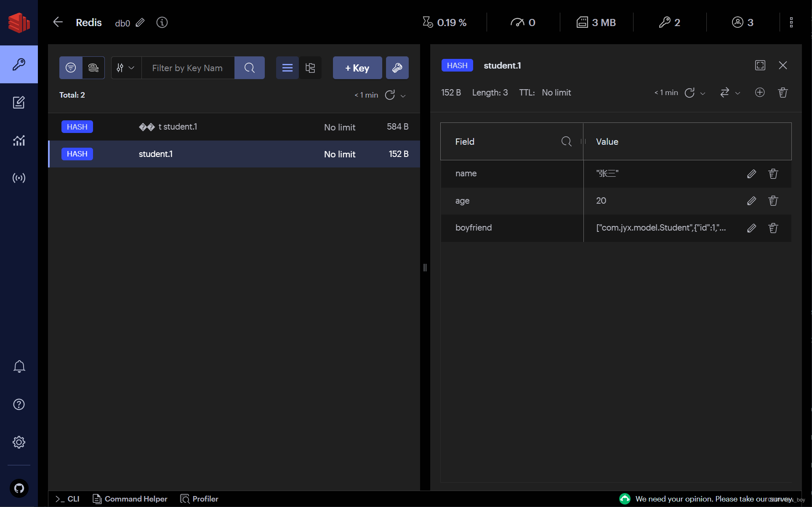This screenshot has height=507, width=812.
Task: Refresh the key list
Action: coord(390,95)
